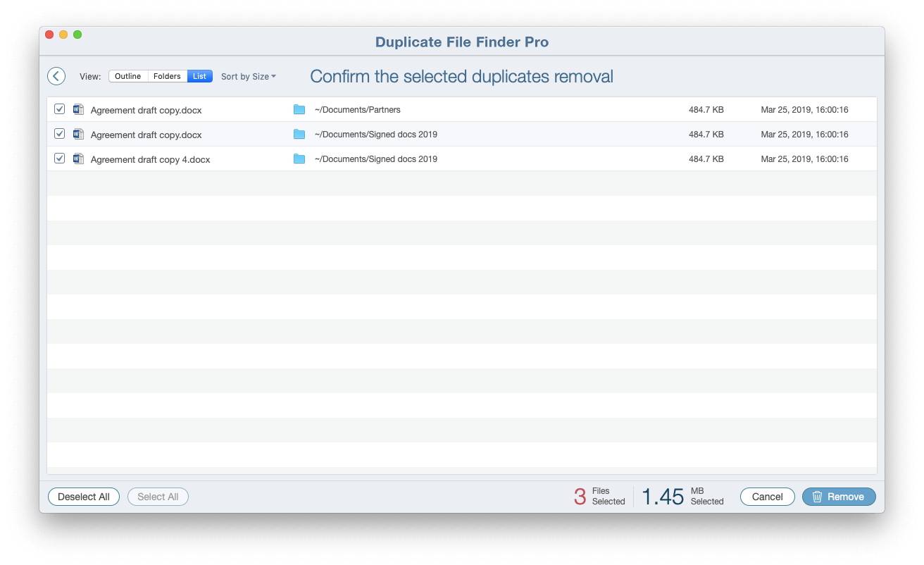
Task: Open the Sort by Size dropdown
Action: click(x=248, y=76)
